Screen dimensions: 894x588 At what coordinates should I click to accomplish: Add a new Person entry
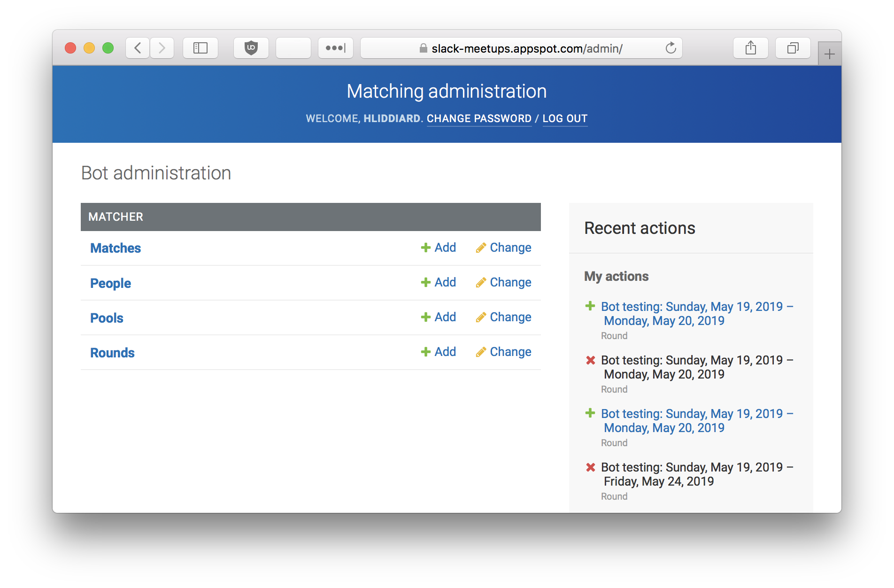coord(439,282)
